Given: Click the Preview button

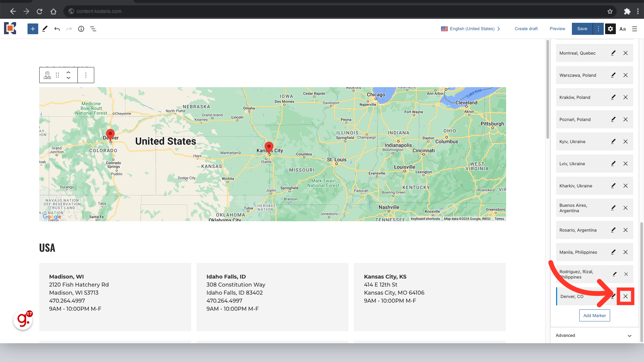Looking at the screenshot, I should coord(557,29).
